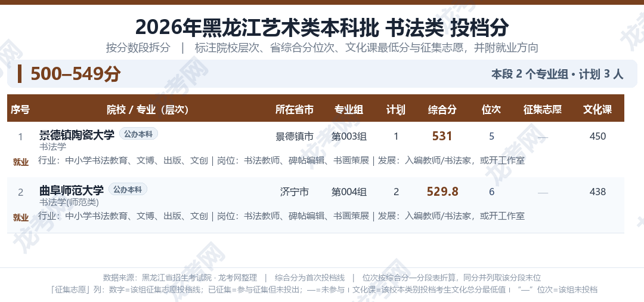Click the composite score 529.8
This screenshot has height=302, width=644.
click(442, 192)
